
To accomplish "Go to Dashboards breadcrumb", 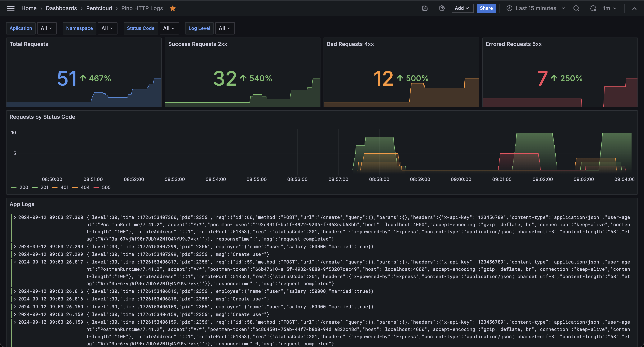I will [61, 8].
